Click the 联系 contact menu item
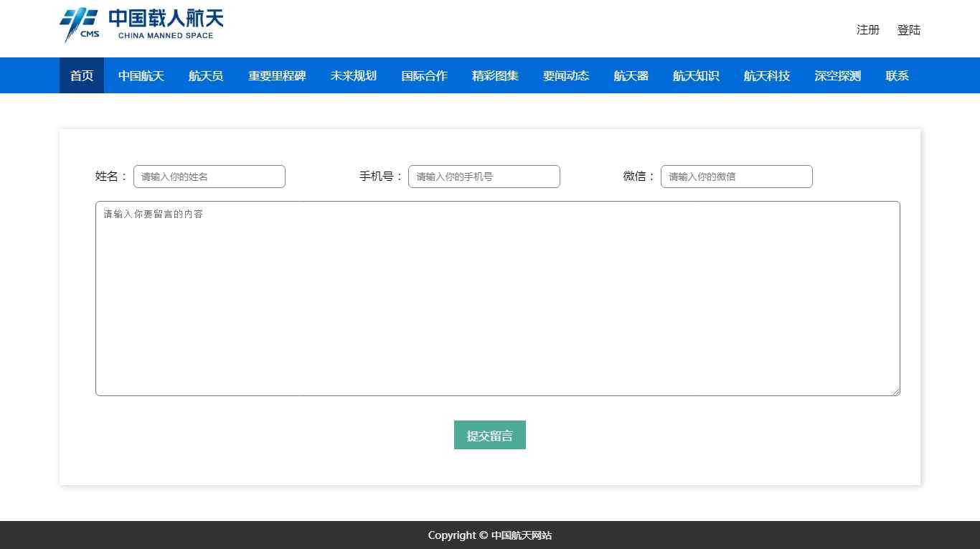 pos(897,76)
